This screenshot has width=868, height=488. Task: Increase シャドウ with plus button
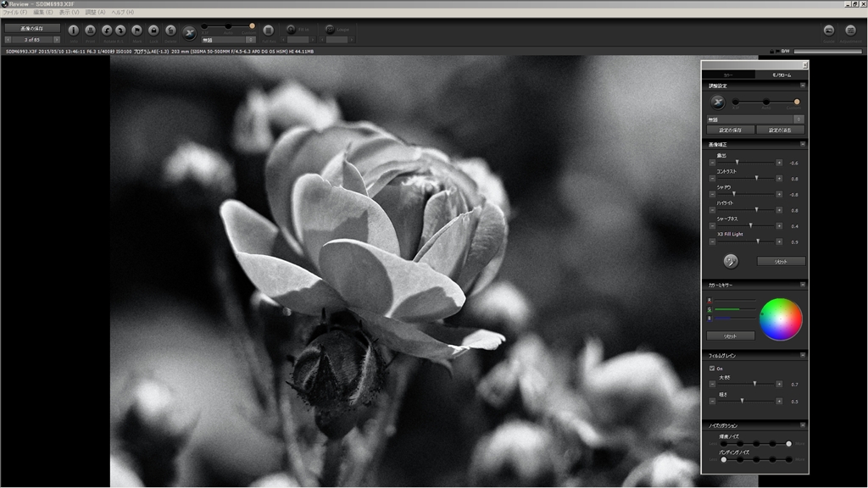coord(779,194)
